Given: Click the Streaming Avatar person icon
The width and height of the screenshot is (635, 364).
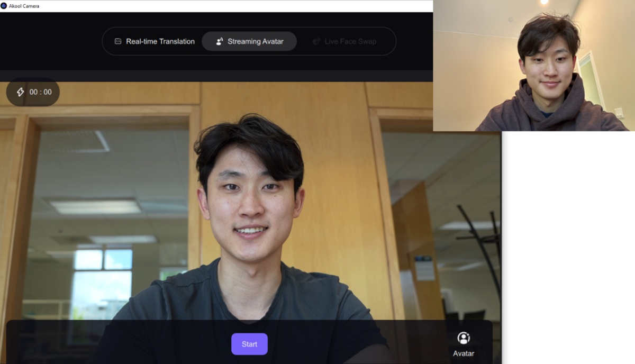Looking at the screenshot, I should pyautogui.click(x=220, y=41).
